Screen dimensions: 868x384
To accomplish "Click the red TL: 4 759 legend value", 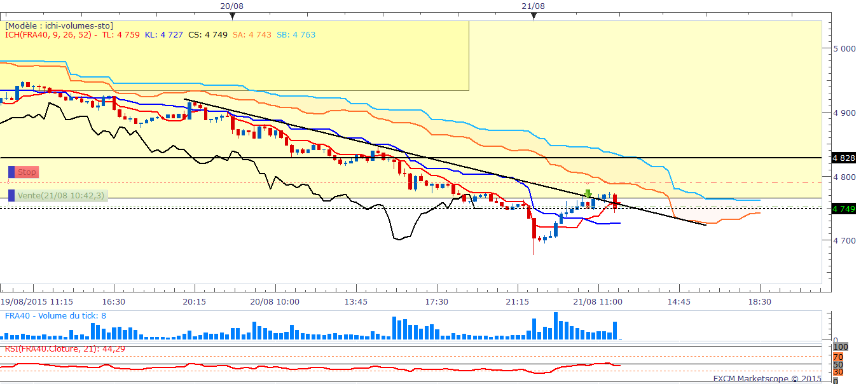I will pyautogui.click(x=121, y=35).
